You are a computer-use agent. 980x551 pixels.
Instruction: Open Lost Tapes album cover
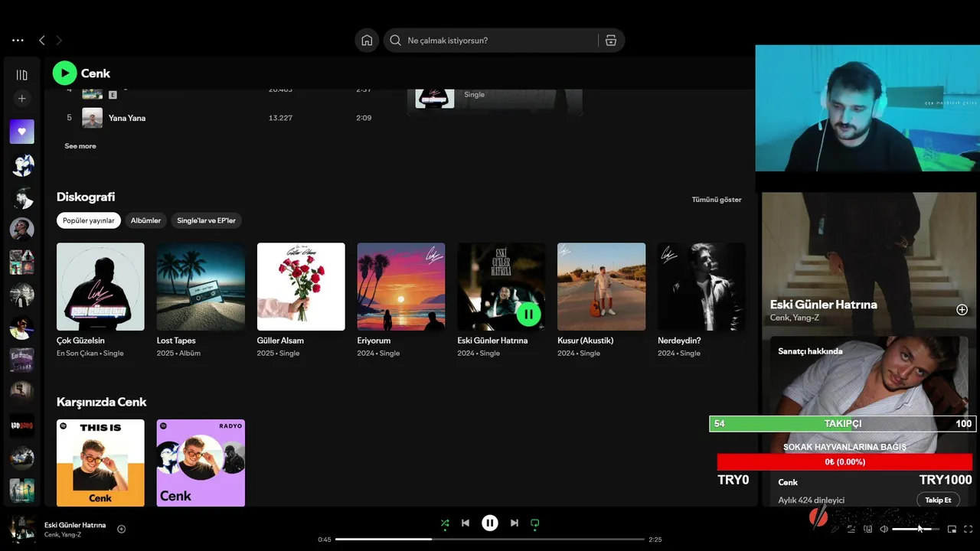(201, 287)
